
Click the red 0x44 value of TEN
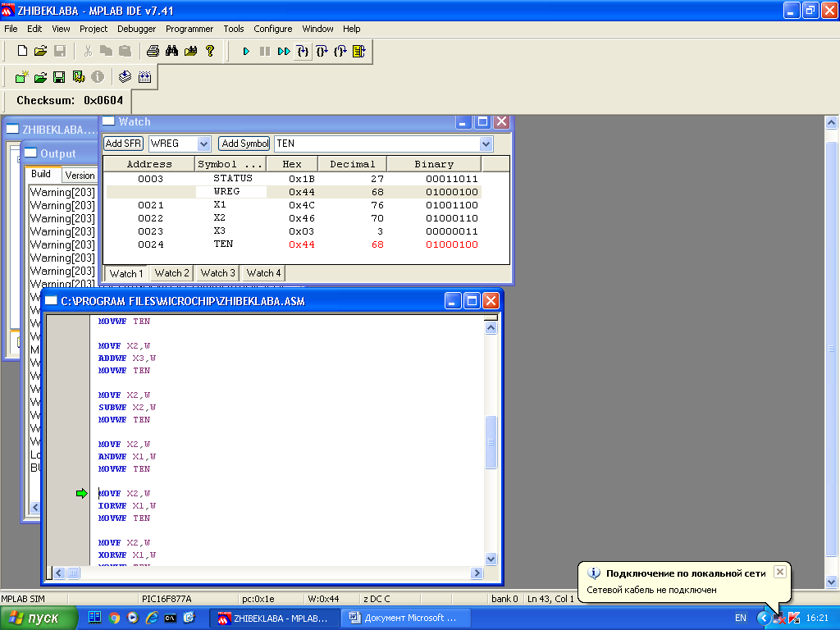(302, 244)
